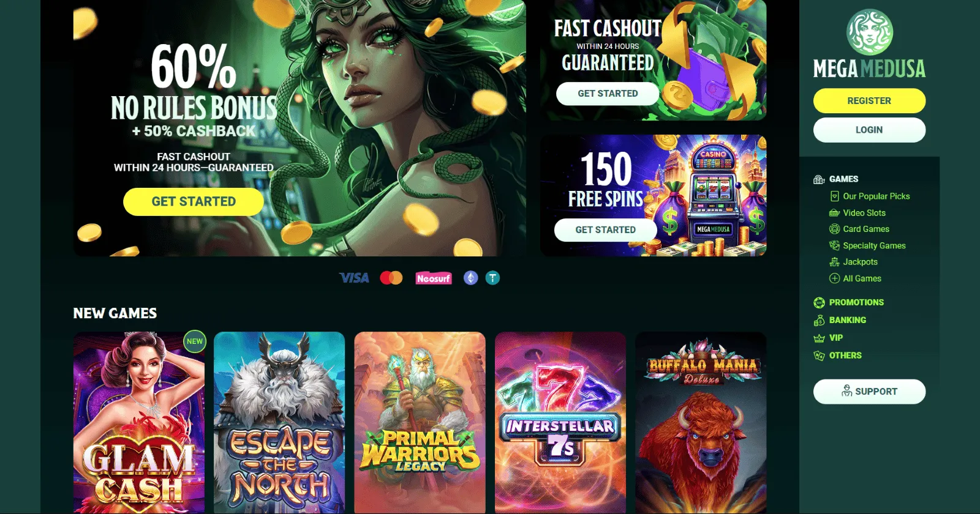Go to the Banking section
This screenshot has height=514, width=980.
[x=847, y=320]
